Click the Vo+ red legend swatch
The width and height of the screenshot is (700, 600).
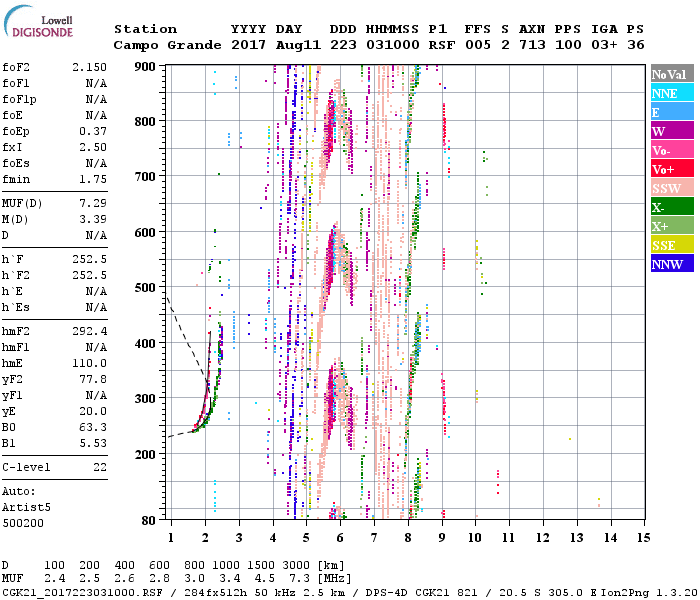click(672, 169)
